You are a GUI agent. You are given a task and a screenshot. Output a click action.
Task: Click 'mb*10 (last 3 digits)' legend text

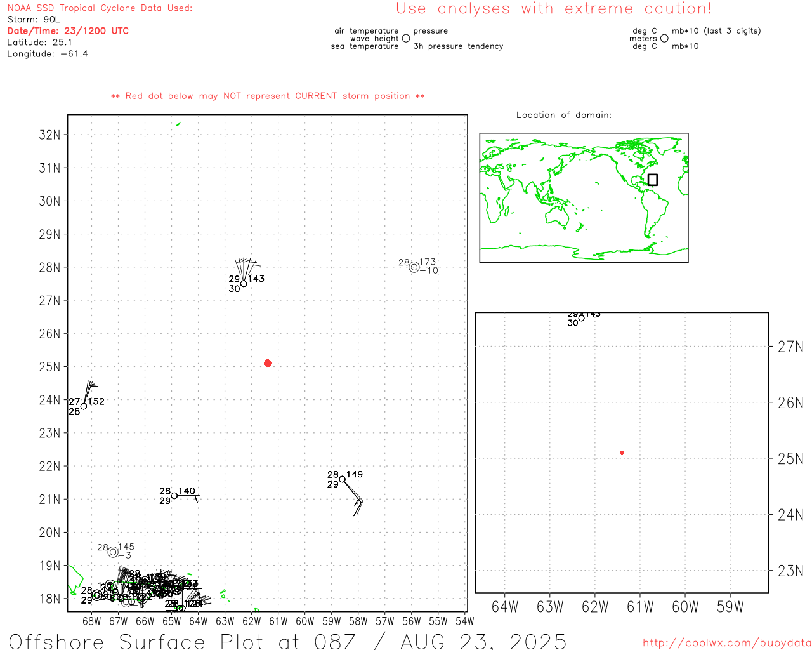coord(716,30)
